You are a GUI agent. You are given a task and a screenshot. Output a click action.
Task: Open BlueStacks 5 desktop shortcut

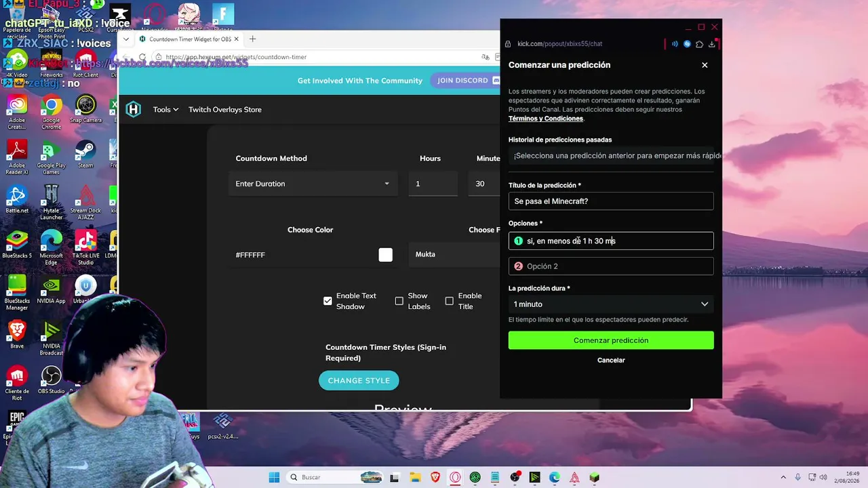tap(17, 245)
